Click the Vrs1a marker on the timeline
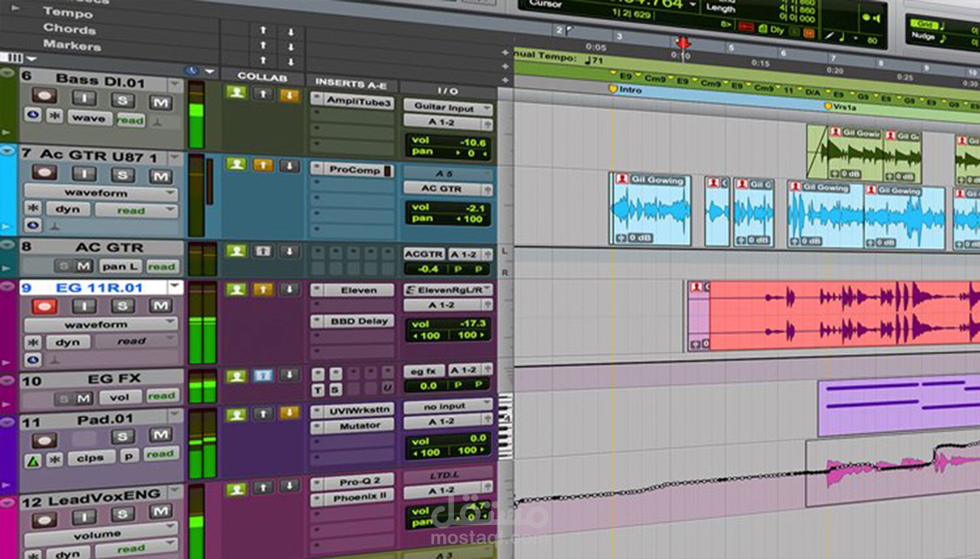 [x=840, y=107]
